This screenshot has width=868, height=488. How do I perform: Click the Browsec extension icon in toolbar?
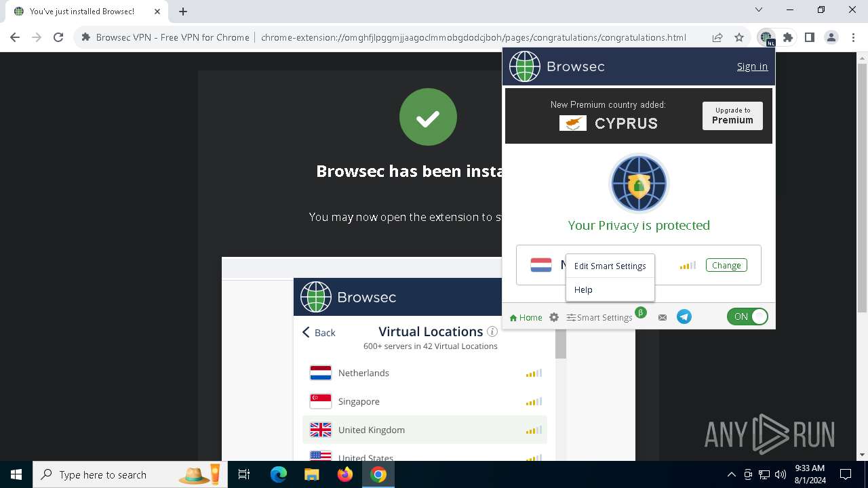pyautogui.click(x=766, y=38)
